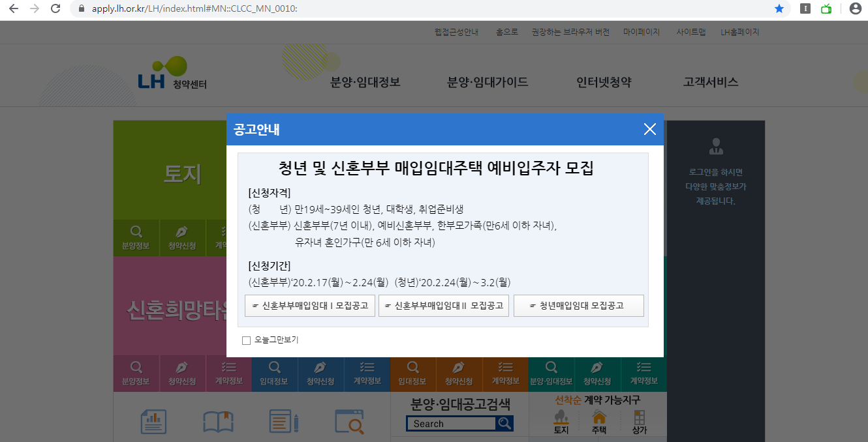Click the login user icon in dark panel
The width and height of the screenshot is (868, 442).
[x=716, y=146]
